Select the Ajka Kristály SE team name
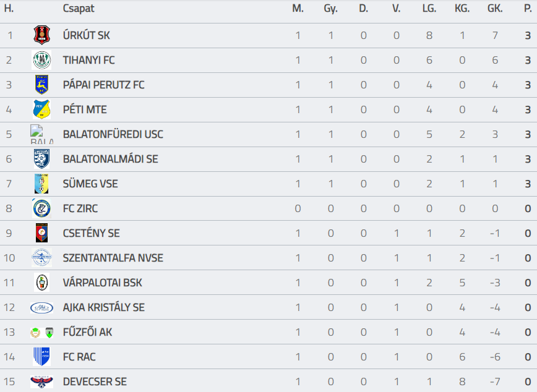Screen dimensions: 537x392 [103, 307]
